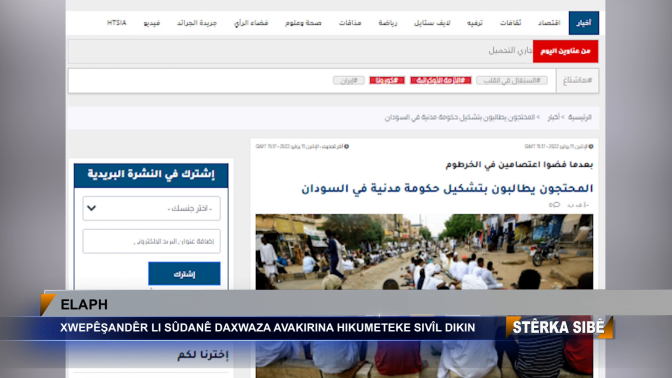
Task: Select the #السنغال في القلب hashtag
Action: (512, 81)
